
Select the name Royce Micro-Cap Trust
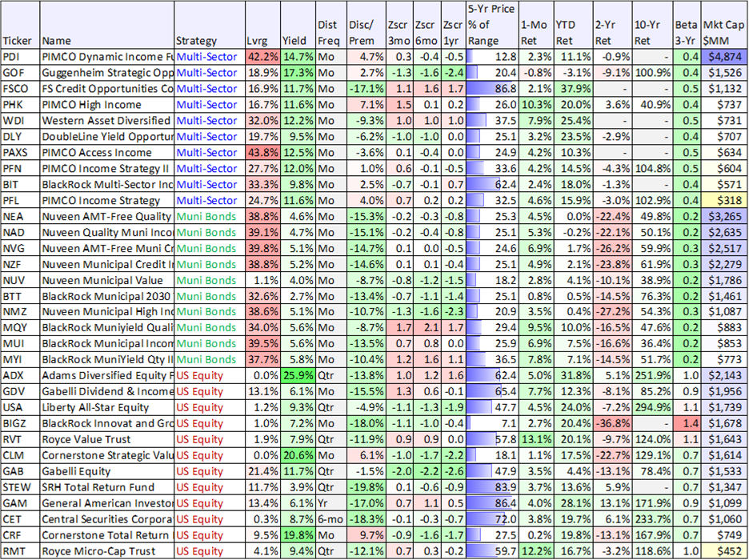98,551
